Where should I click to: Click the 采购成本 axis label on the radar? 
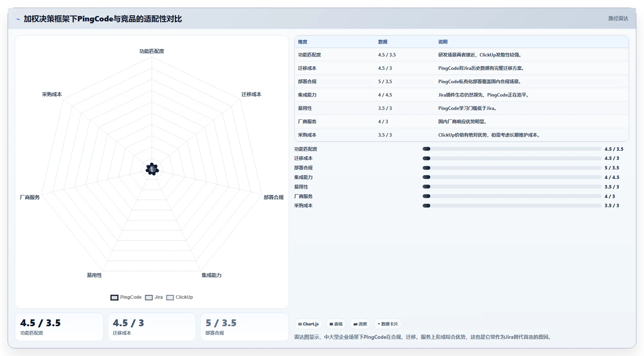52,94
